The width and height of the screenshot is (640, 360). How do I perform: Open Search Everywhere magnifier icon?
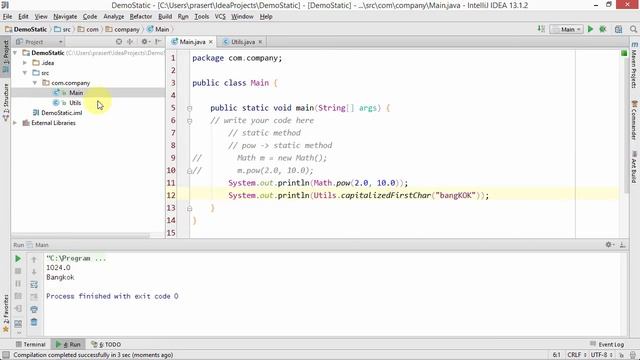(x=633, y=29)
